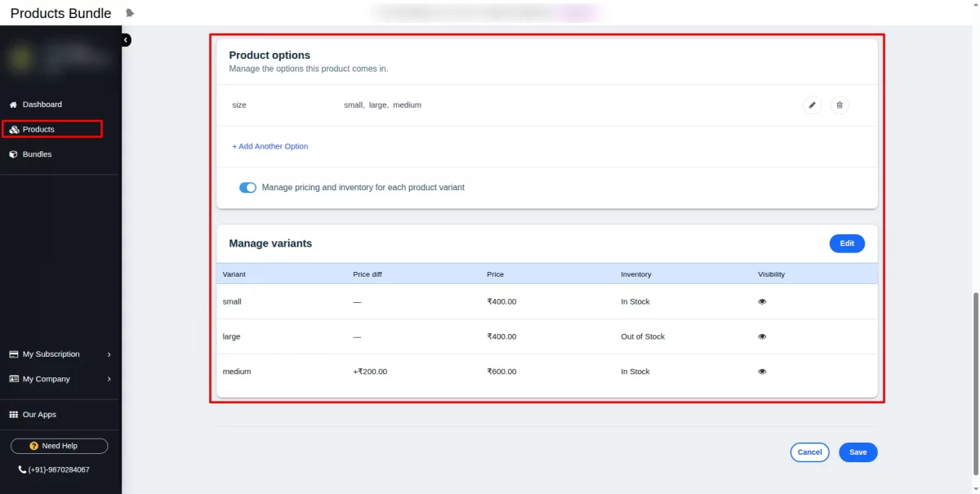This screenshot has height=494, width=980.
Task: Click the Products puzzle icon in sidebar
Action: click(13, 129)
